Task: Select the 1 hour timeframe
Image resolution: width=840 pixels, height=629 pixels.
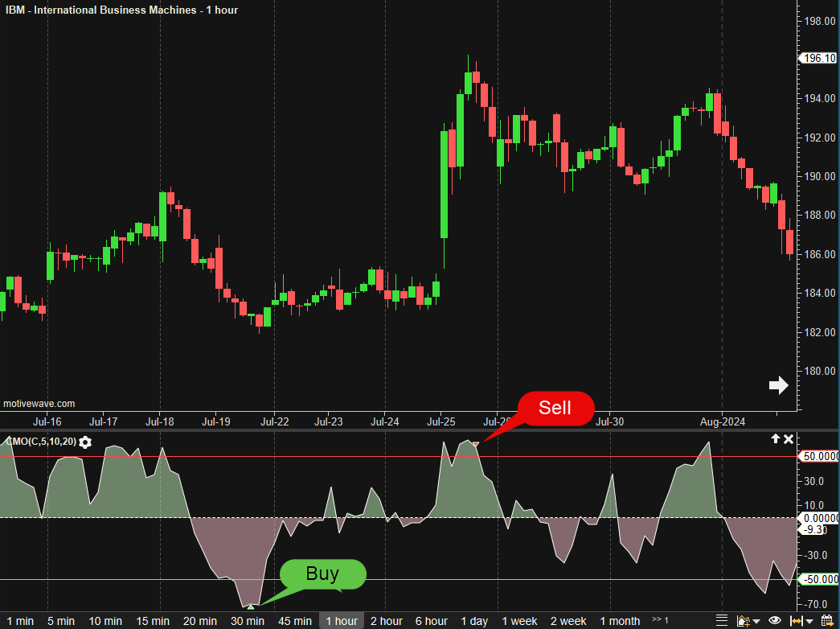Action: pyautogui.click(x=342, y=621)
